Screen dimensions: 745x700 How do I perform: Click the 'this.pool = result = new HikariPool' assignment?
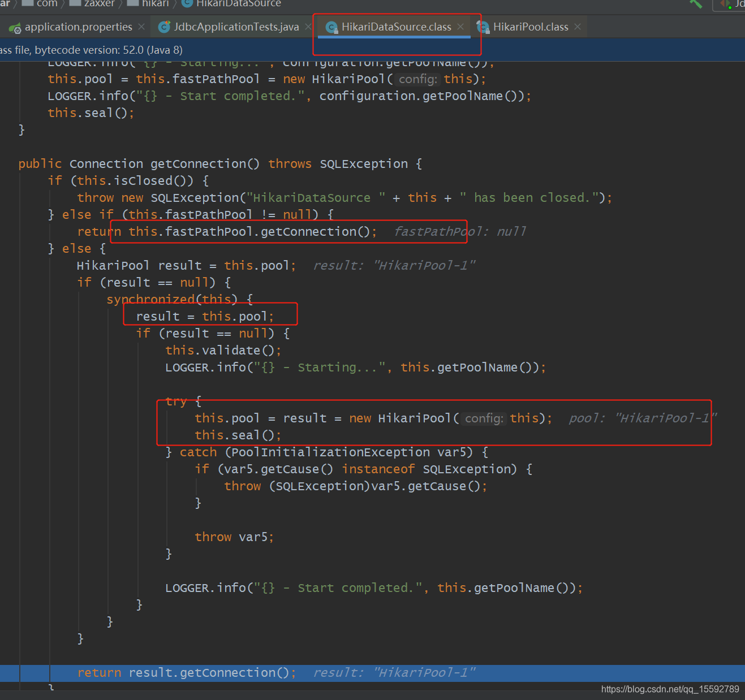pyautogui.click(x=373, y=418)
